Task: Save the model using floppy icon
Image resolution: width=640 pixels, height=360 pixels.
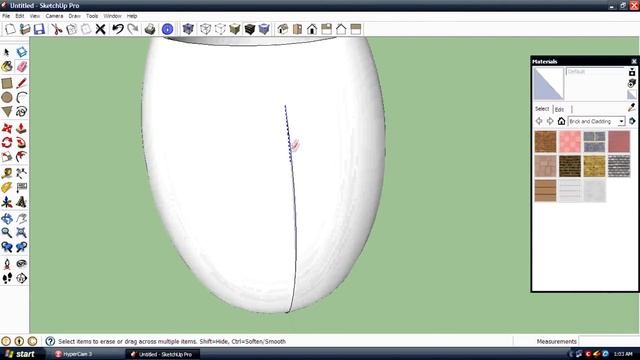Action: tap(39, 29)
